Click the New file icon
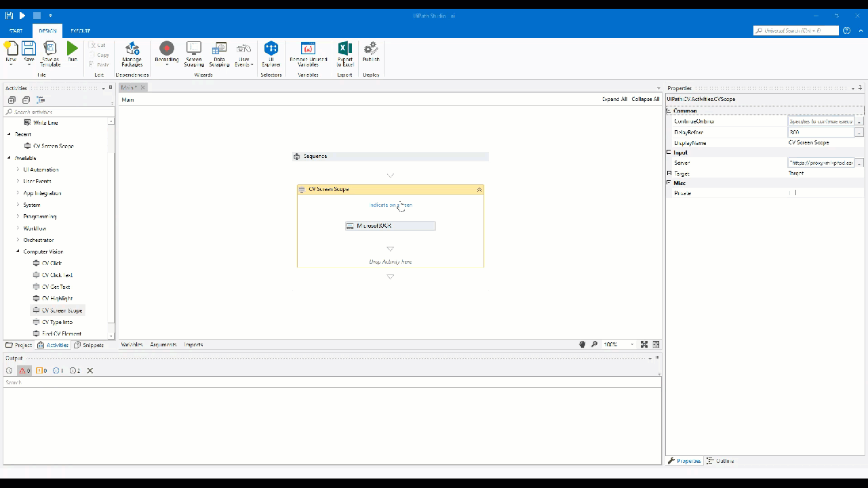868x488 pixels. click(x=11, y=48)
